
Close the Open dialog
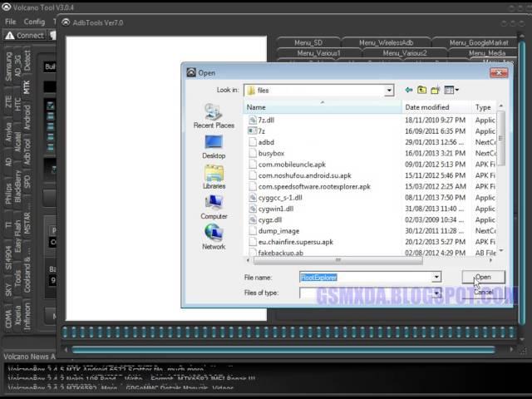tap(499, 72)
